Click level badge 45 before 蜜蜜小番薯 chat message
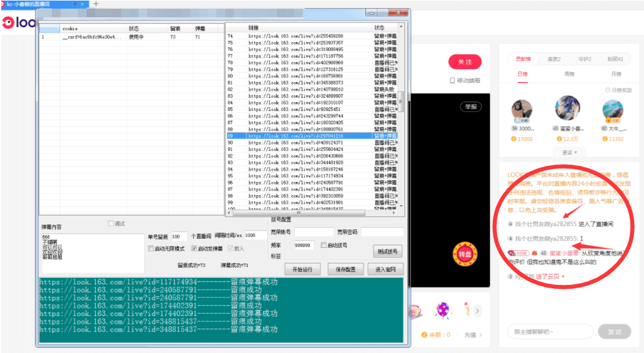Screen dimensions: 644x353 (x=544, y=254)
